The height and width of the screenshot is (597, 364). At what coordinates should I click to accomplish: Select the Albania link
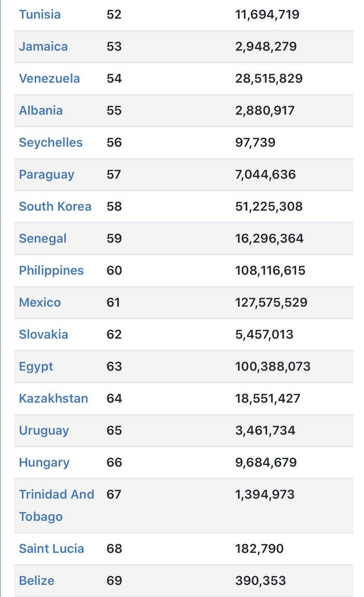(41, 110)
